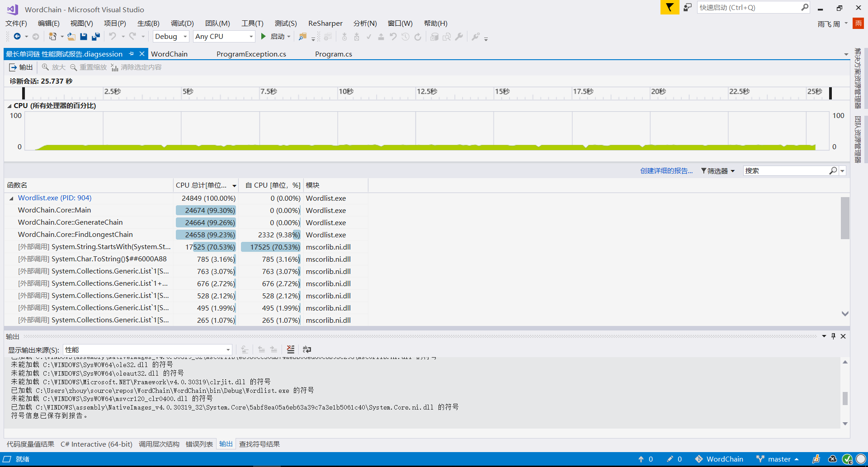The image size is (868, 467).
Task: Switch to the Program.cs tab
Action: point(334,54)
